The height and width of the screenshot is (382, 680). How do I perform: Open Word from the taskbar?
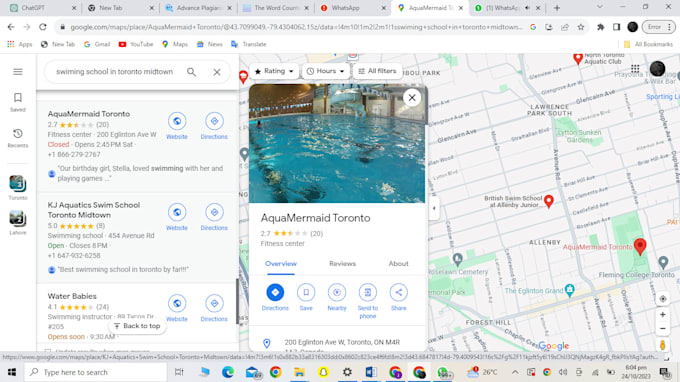point(371,372)
